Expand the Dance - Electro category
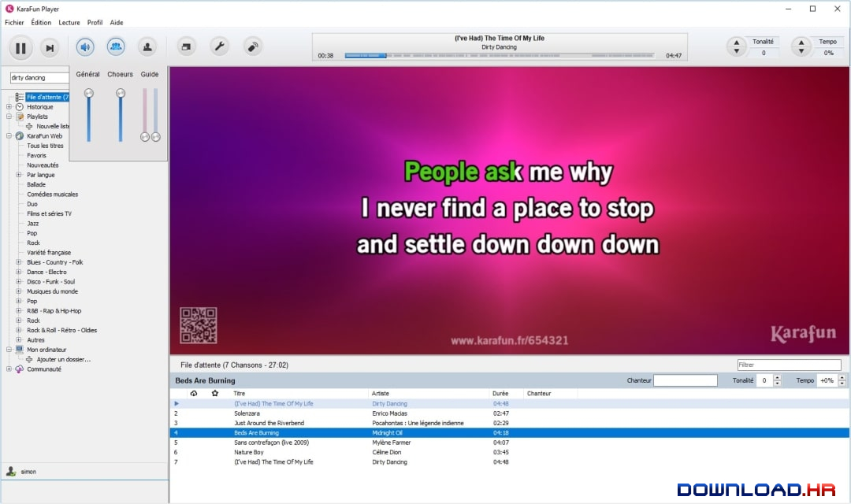Viewport: 851px width, 504px height. [x=18, y=272]
